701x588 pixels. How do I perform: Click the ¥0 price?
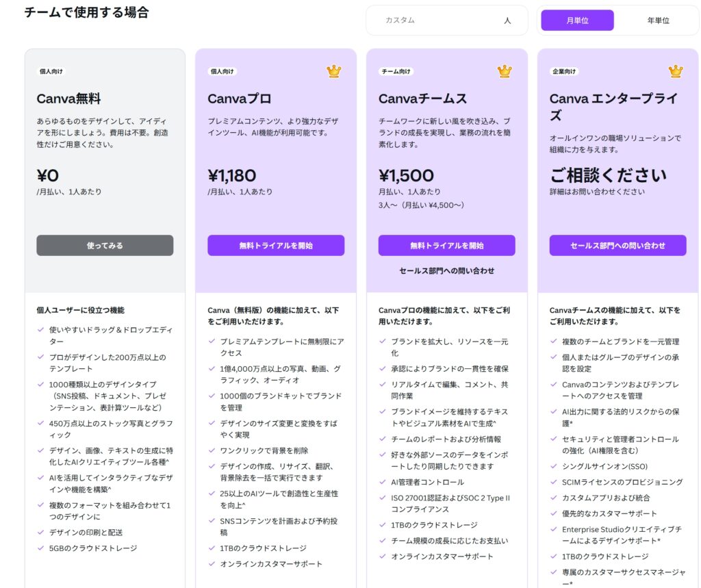pyautogui.click(x=48, y=175)
